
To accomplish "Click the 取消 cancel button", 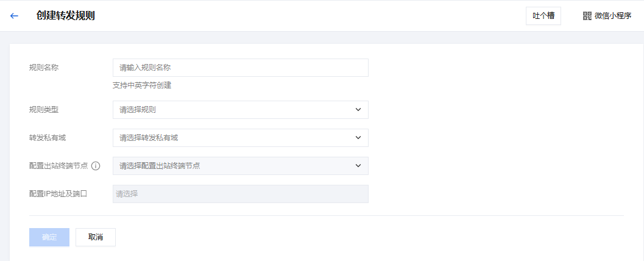I will (96, 237).
